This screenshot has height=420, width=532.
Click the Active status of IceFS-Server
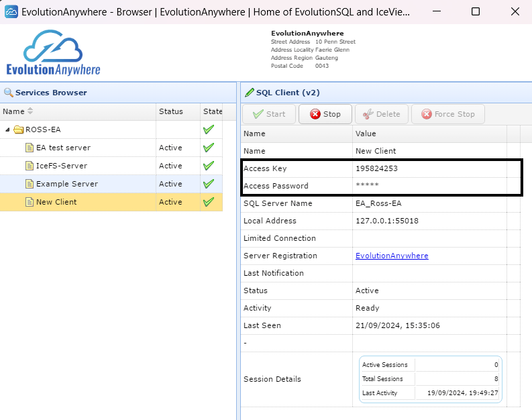pos(170,166)
